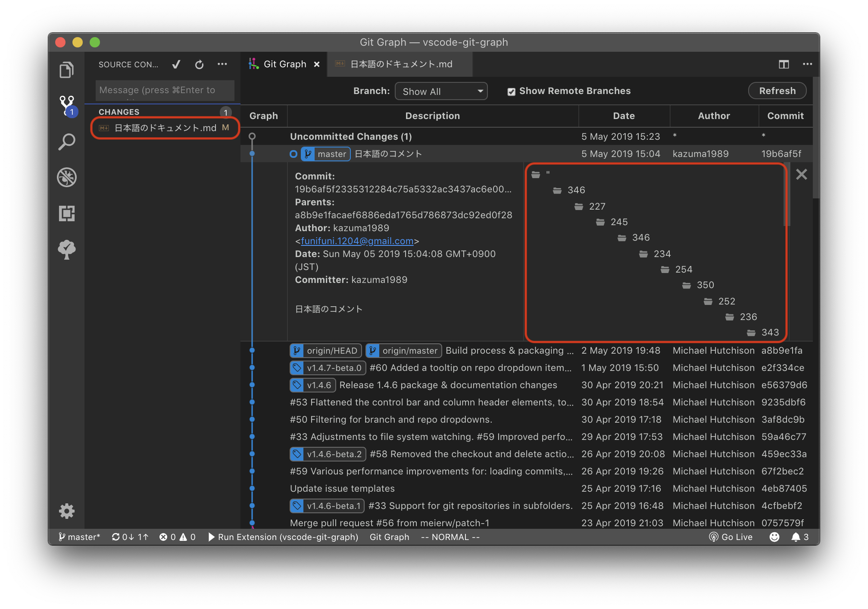This screenshot has width=868, height=609.
Task: Open the Explorer view in the sidebar
Action: click(67, 69)
